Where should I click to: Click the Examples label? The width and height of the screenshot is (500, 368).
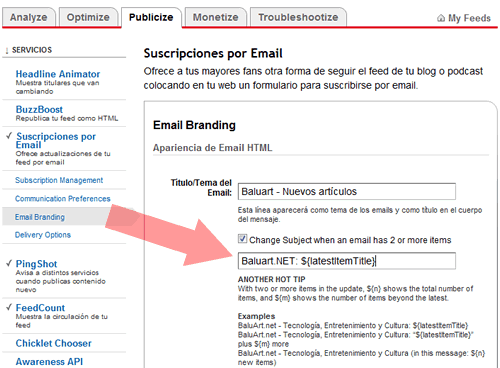[256, 316]
